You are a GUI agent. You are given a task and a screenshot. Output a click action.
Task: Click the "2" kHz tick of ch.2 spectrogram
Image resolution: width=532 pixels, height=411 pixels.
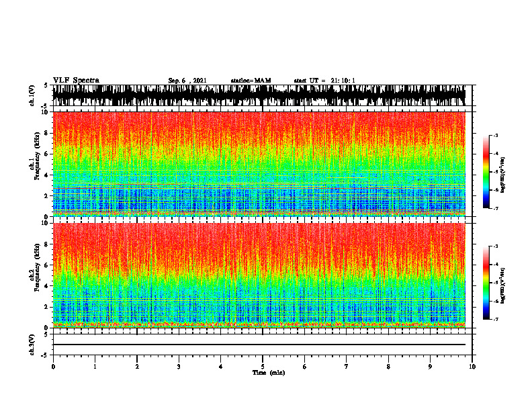click(x=47, y=307)
